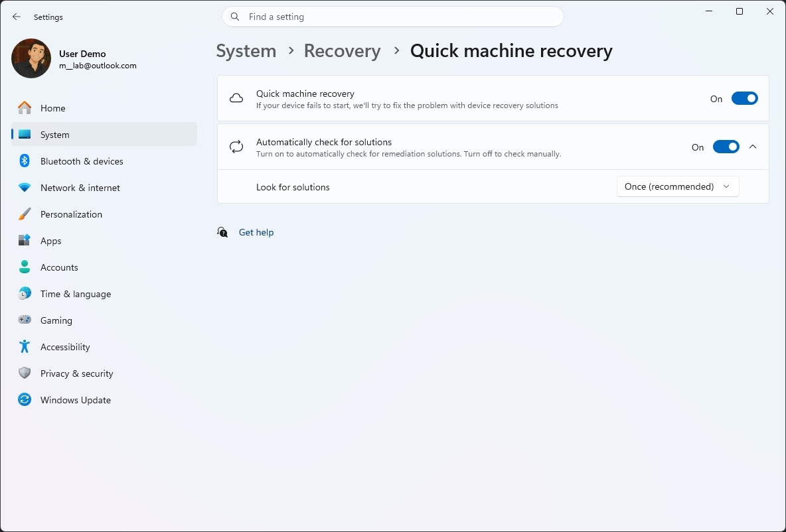The width and height of the screenshot is (786, 532).
Task: Open Accessibility settings
Action: [65, 346]
